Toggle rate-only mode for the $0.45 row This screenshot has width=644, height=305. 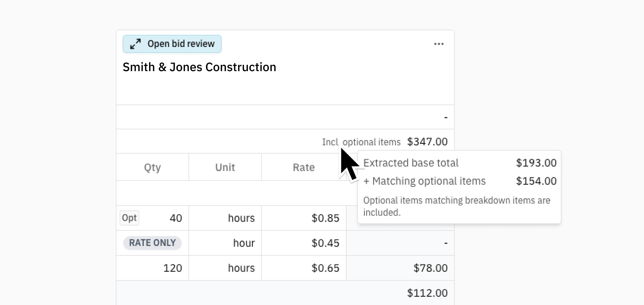click(152, 243)
